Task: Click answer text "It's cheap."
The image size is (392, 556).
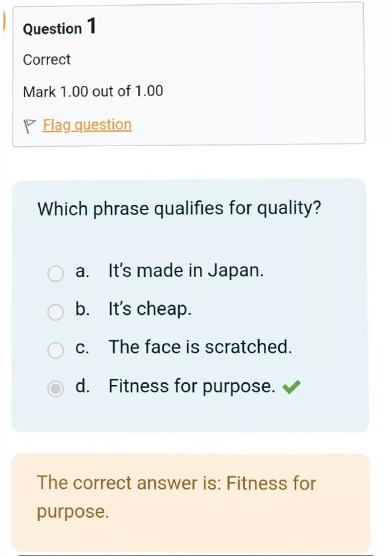Action: point(150,309)
